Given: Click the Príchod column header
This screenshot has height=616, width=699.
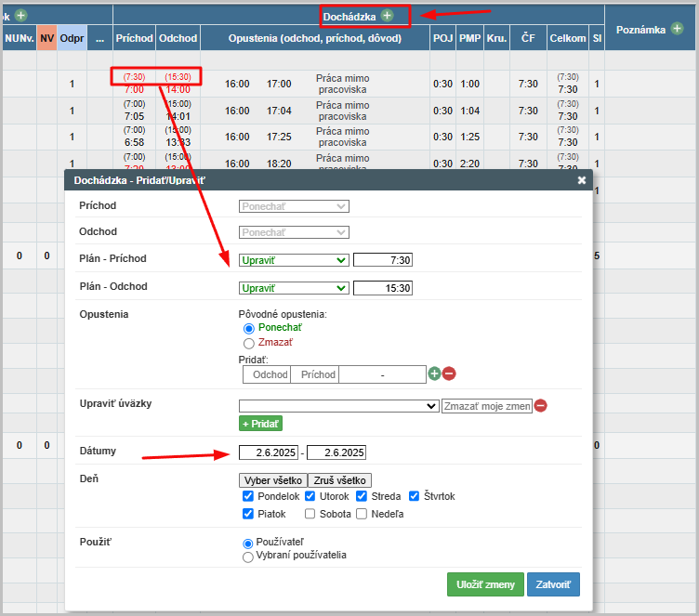Looking at the screenshot, I should (134, 38).
